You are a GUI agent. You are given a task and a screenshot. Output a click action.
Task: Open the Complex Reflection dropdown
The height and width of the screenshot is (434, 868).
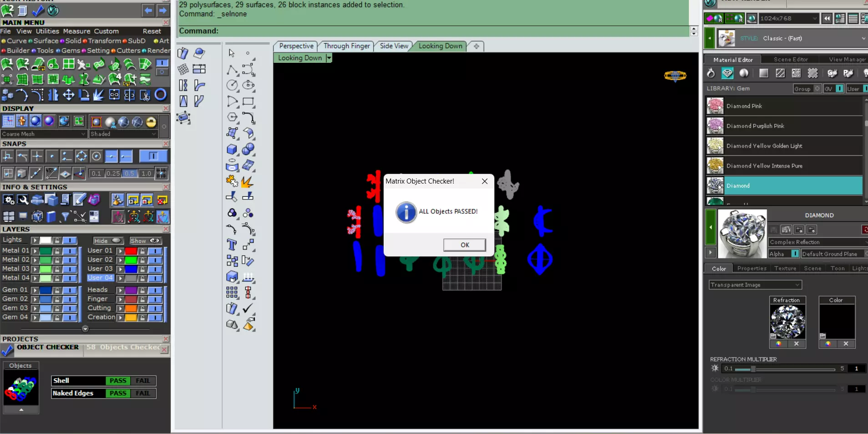818,242
